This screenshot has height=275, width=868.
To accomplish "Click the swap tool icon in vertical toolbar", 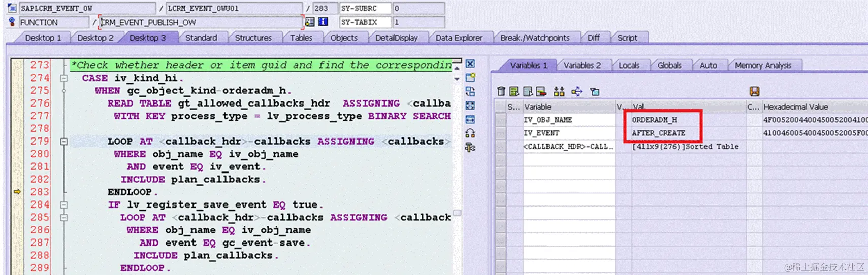I will click(x=470, y=91).
